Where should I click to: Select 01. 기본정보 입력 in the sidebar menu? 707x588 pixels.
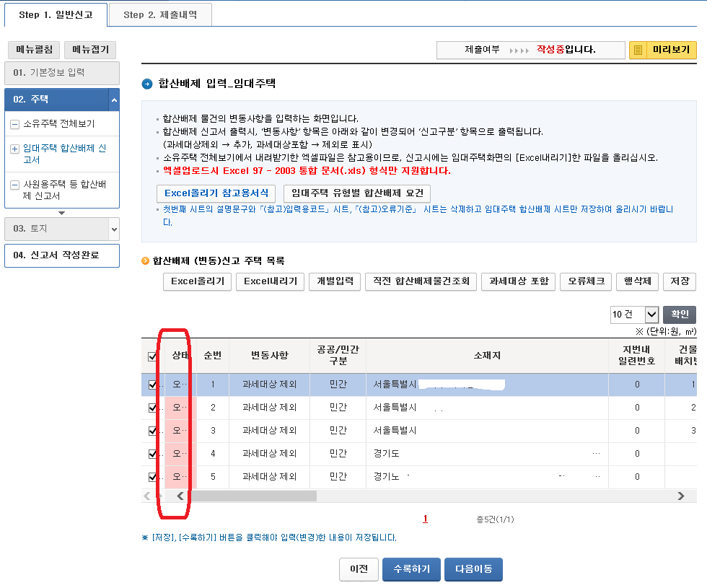(x=61, y=73)
